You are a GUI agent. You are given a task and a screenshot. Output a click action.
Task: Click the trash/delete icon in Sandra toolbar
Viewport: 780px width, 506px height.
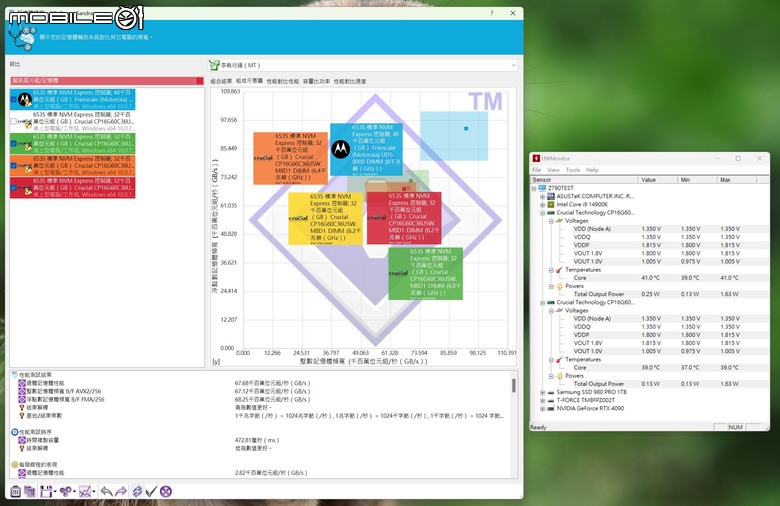(x=15, y=492)
